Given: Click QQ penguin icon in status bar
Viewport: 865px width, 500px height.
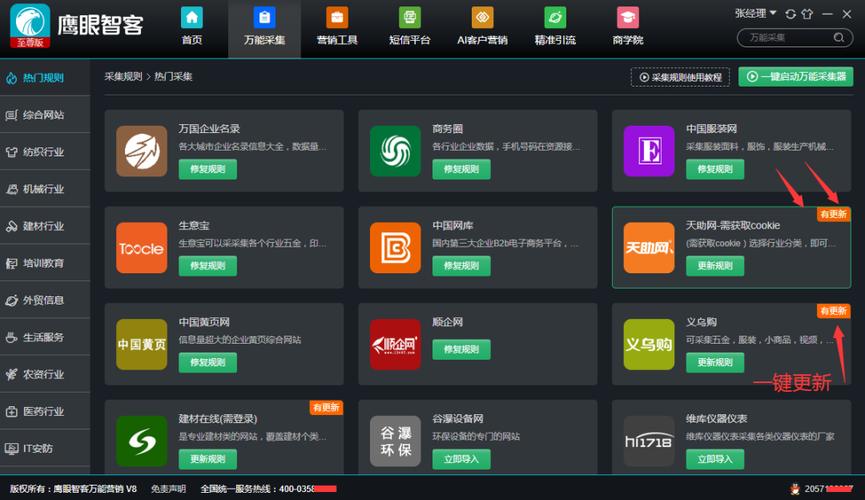Looking at the screenshot, I should [x=795, y=488].
